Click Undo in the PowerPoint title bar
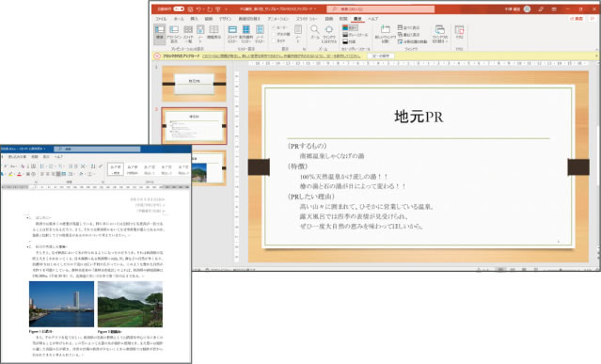 click(x=199, y=8)
